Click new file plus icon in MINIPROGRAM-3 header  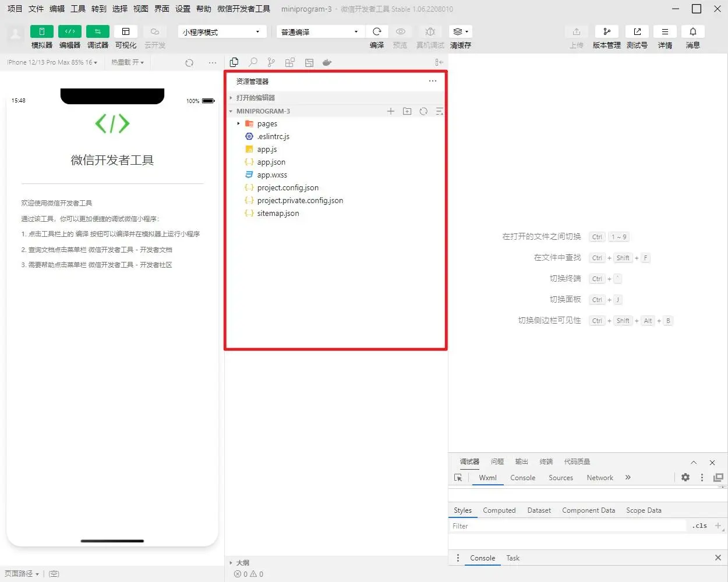pyautogui.click(x=391, y=111)
